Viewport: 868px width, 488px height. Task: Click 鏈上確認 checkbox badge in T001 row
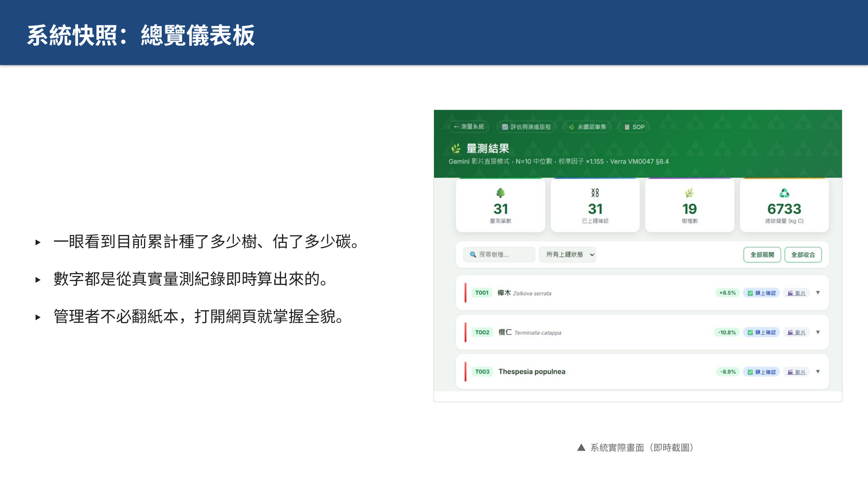click(x=761, y=293)
